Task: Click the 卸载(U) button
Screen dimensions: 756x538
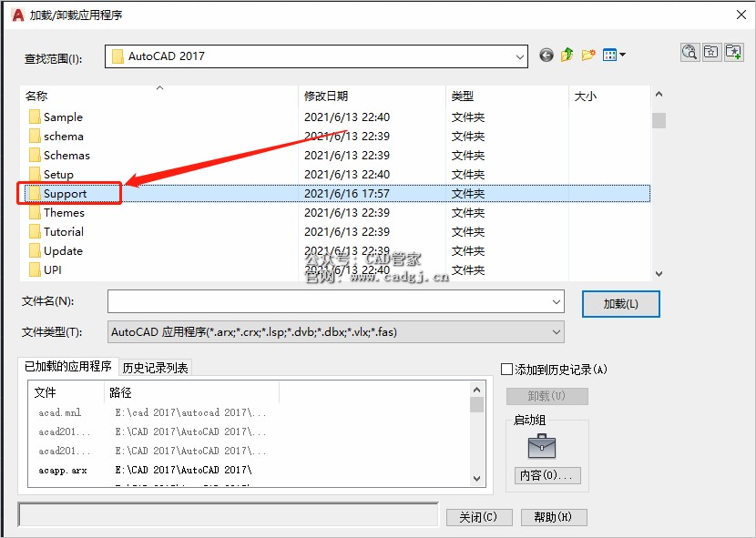Action: (547, 396)
